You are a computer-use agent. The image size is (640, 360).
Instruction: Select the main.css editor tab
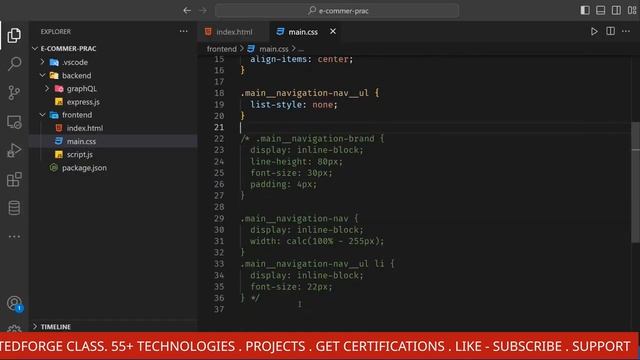coord(303,32)
